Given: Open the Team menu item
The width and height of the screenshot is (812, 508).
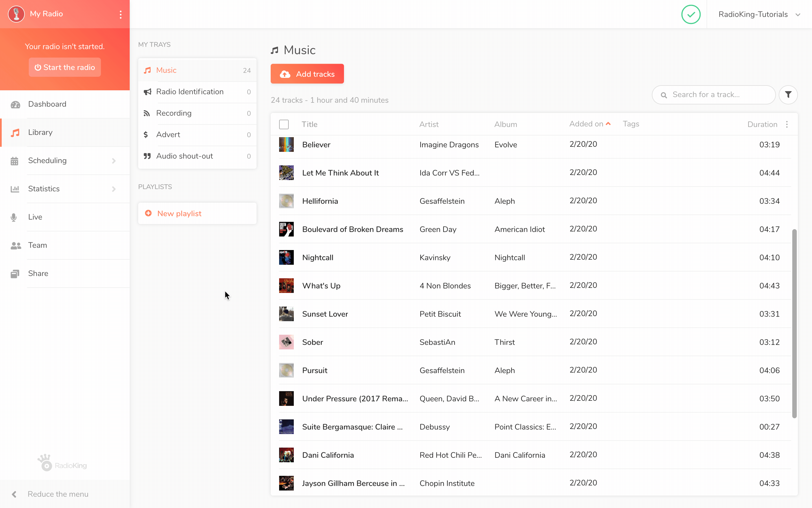Looking at the screenshot, I should [x=65, y=245].
